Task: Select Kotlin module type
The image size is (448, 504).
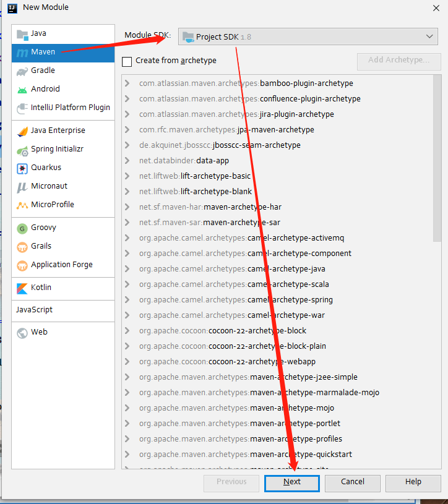Action: point(63,288)
